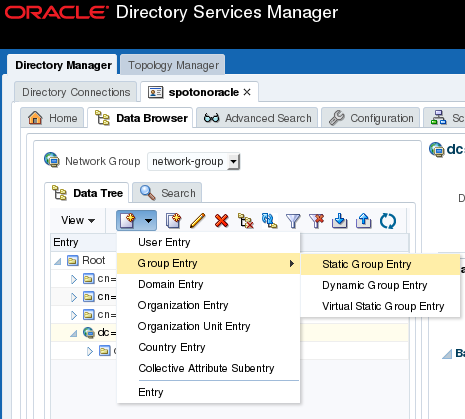The width and height of the screenshot is (465, 419).
Task: Click the create entry icon button
Action: click(x=128, y=220)
